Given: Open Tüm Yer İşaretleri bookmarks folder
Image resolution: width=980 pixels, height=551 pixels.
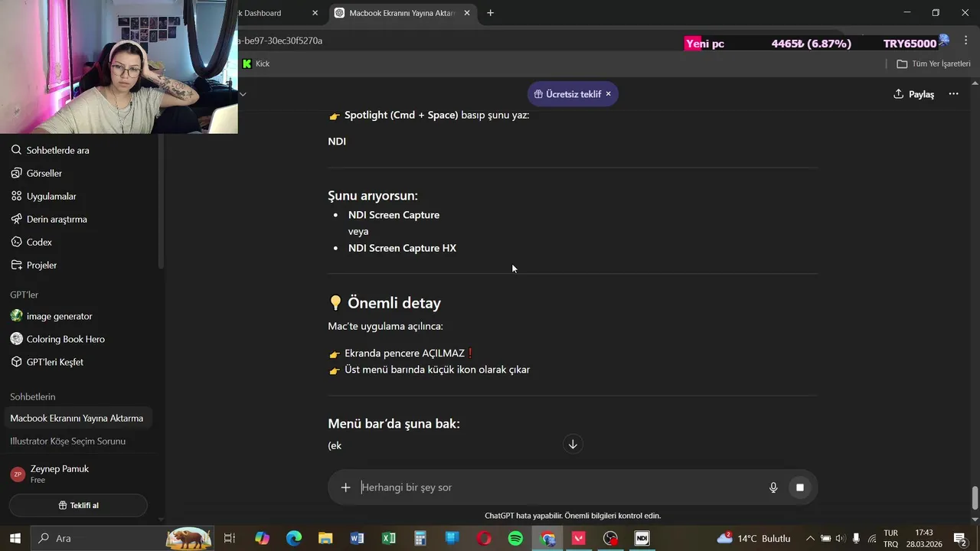Looking at the screenshot, I should pos(933,64).
